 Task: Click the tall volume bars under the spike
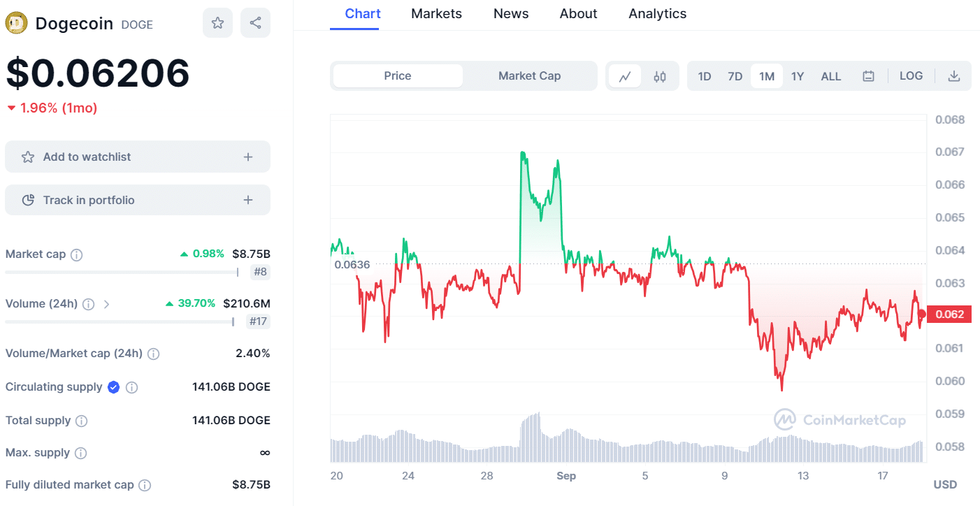click(x=531, y=437)
